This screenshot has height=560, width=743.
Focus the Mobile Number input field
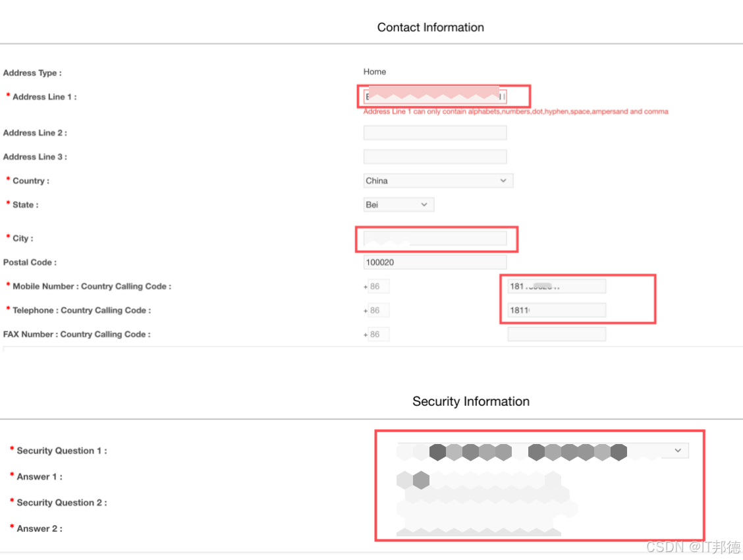coord(557,287)
